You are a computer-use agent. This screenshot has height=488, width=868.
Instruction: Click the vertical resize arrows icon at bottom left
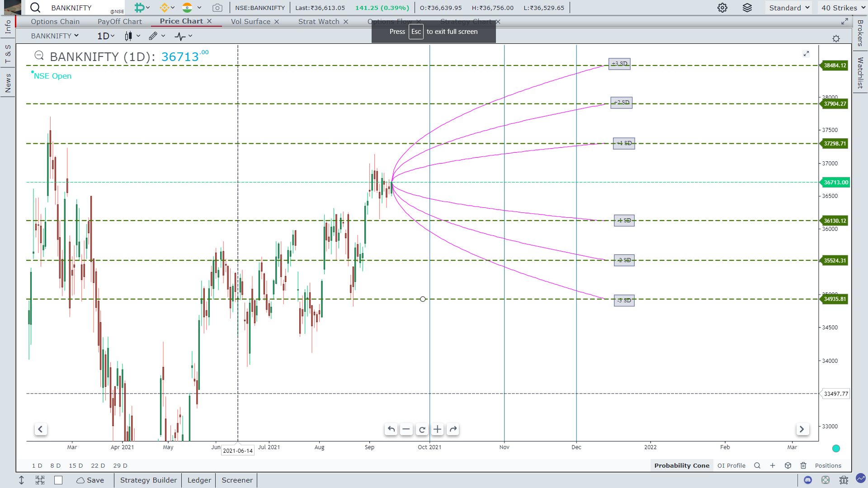(21, 480)
